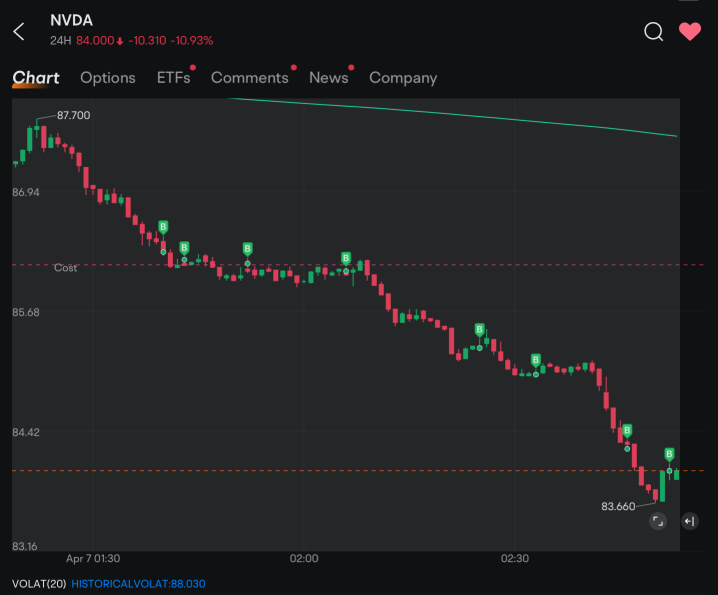Viewport: 718px width, 595px height.
Task: Click the B buy marker just before 02:30
Action: coord(479,330)
